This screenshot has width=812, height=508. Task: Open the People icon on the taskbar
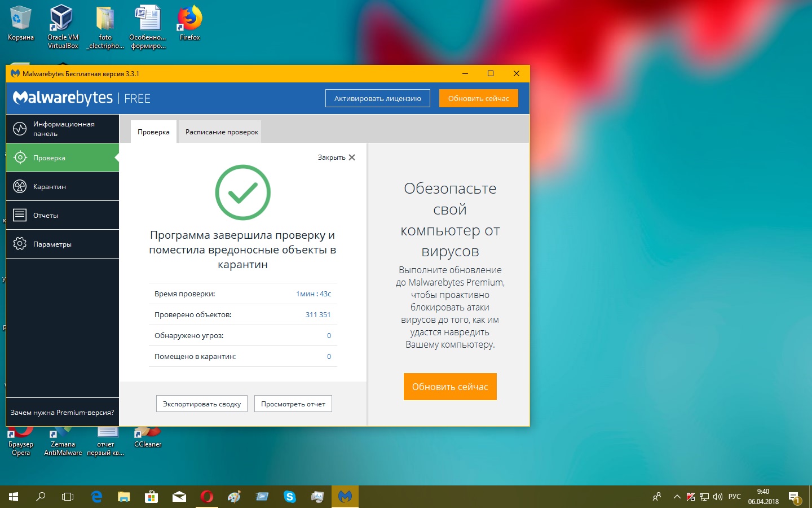click(x=657, y=497)
